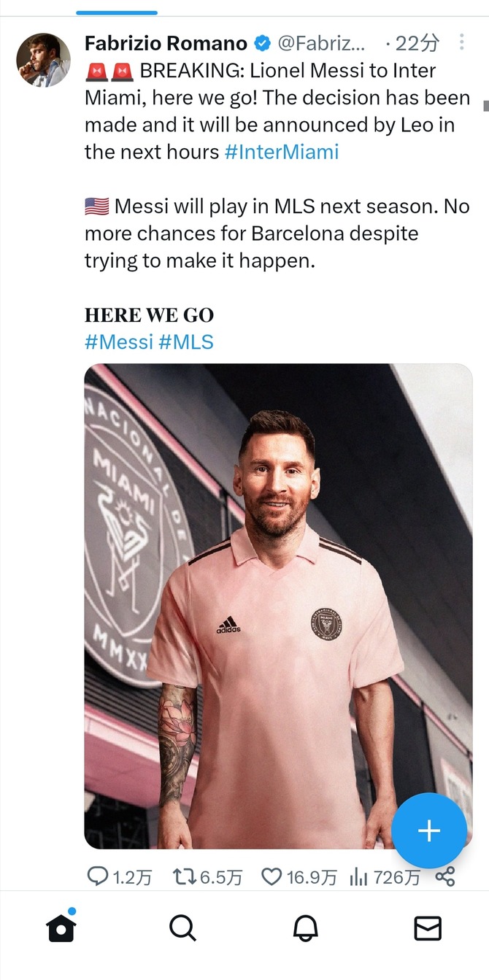Open the Messi Inter Miami photo
The image size is (489, 980).
[x=278, y=606]
